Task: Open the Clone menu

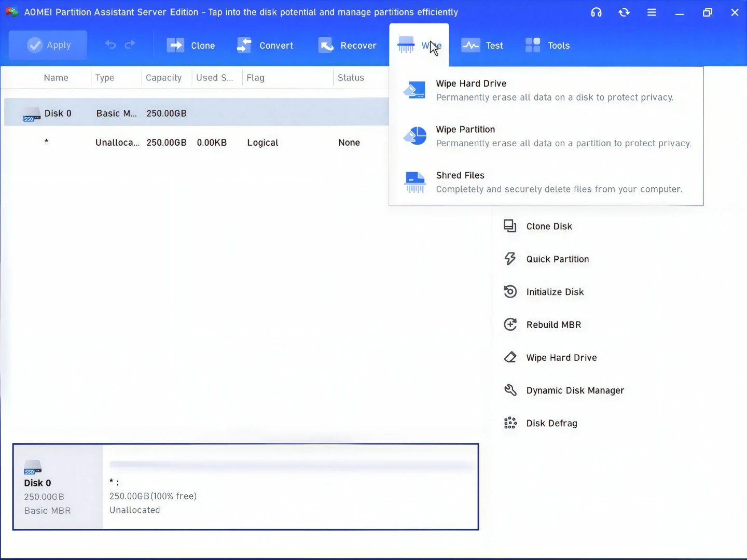Action: pyautogui.click(x=191, y=46)
